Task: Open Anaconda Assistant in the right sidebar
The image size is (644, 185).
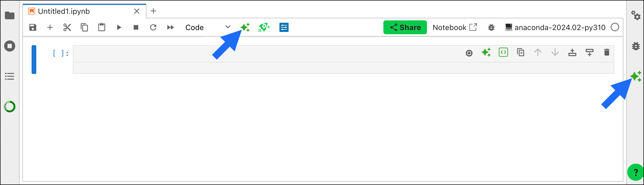Action: 636,76
